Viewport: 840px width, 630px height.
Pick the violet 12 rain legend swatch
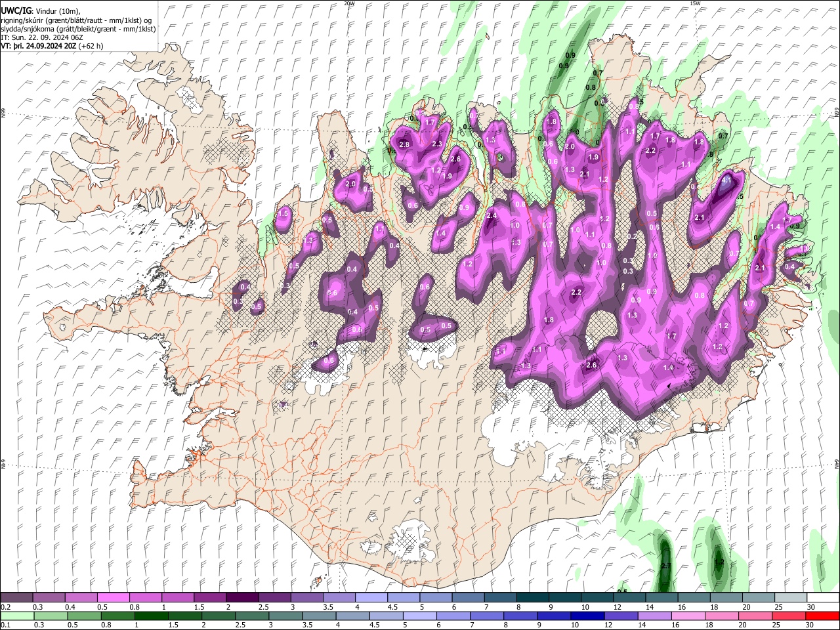(621, 616)
